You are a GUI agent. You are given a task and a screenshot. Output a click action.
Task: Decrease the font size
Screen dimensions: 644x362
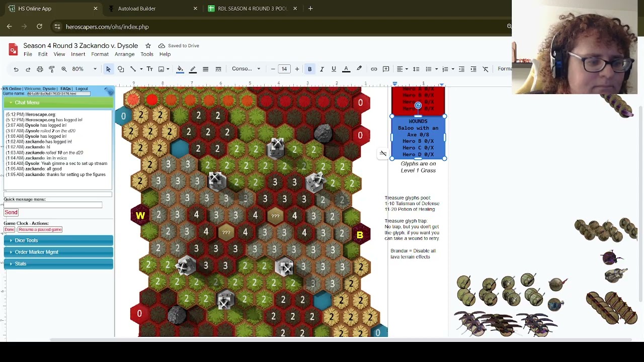tap(273, 69)
